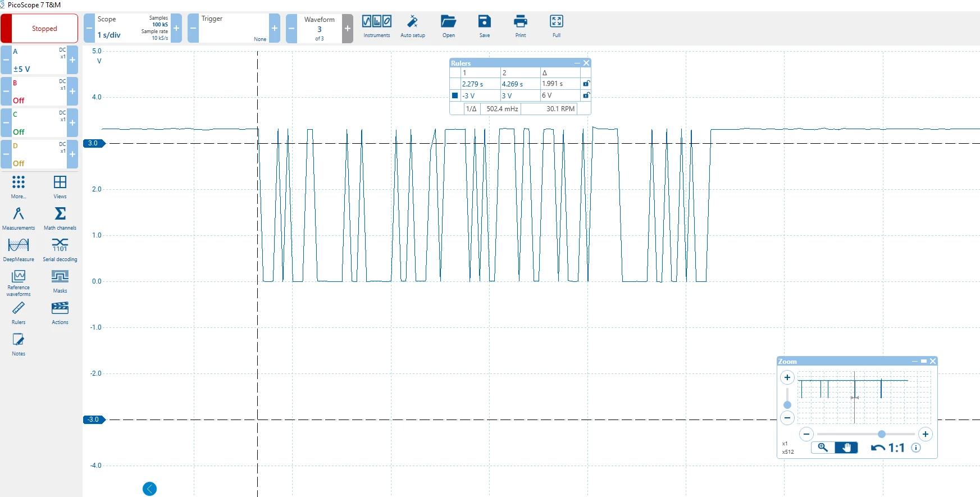The width and height of the screenshot is (980, 497).
Task: Click the 30.1 RPM value
Action: [560, 109]
